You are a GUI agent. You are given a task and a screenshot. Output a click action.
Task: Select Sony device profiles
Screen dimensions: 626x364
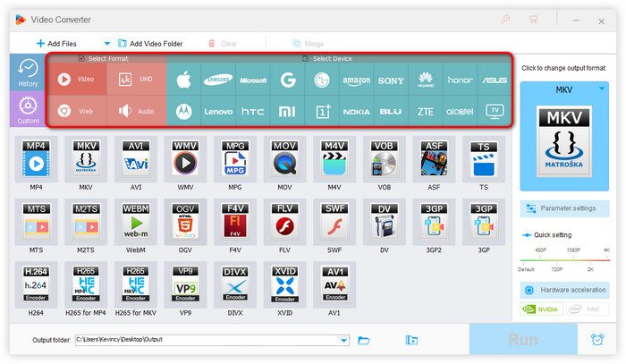[391, 80]
